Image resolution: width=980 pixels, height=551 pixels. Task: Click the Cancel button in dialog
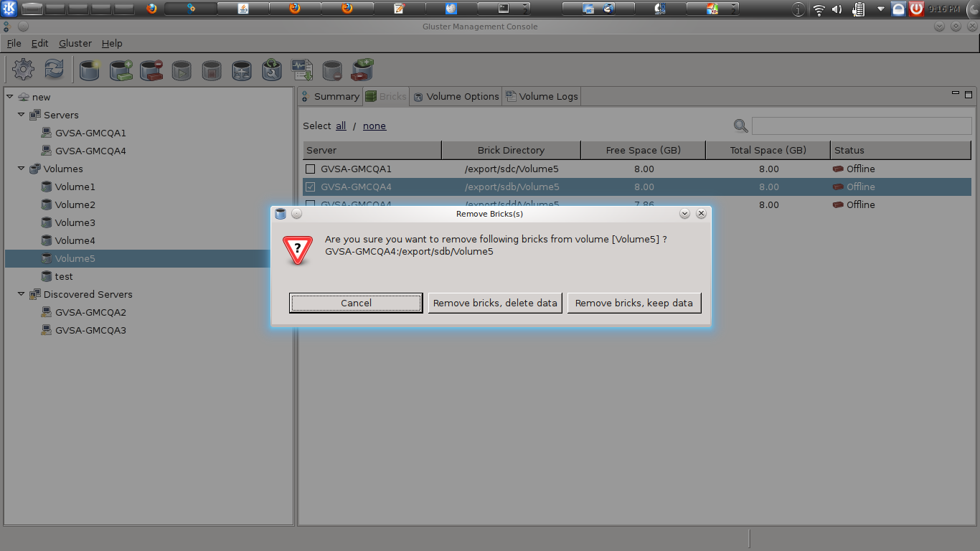point(356,303)
